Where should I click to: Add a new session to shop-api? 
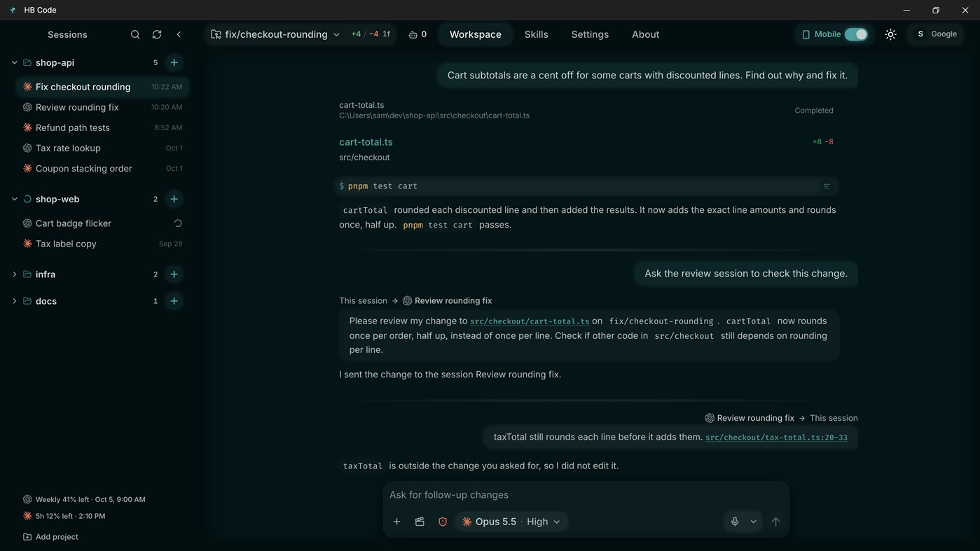coord(174,62)
